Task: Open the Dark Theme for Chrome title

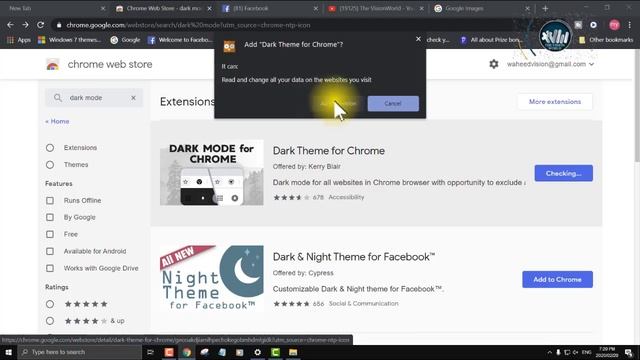Action: point(329,151)
